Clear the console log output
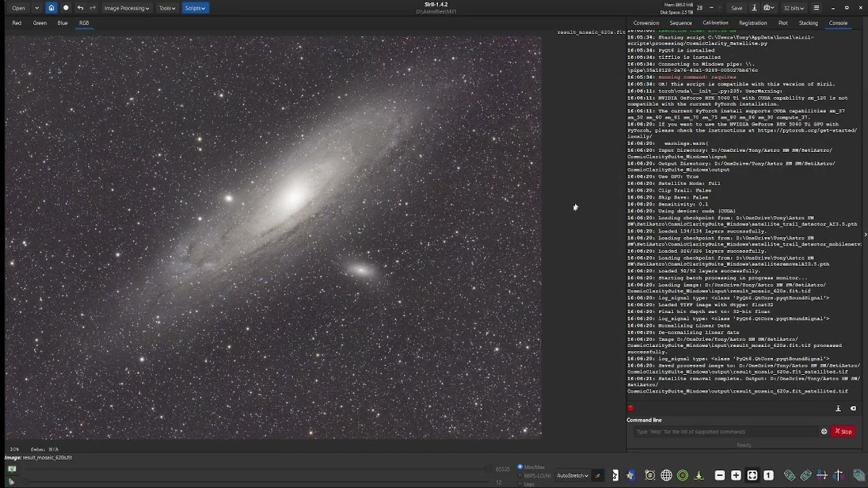 tap(853, 409)
